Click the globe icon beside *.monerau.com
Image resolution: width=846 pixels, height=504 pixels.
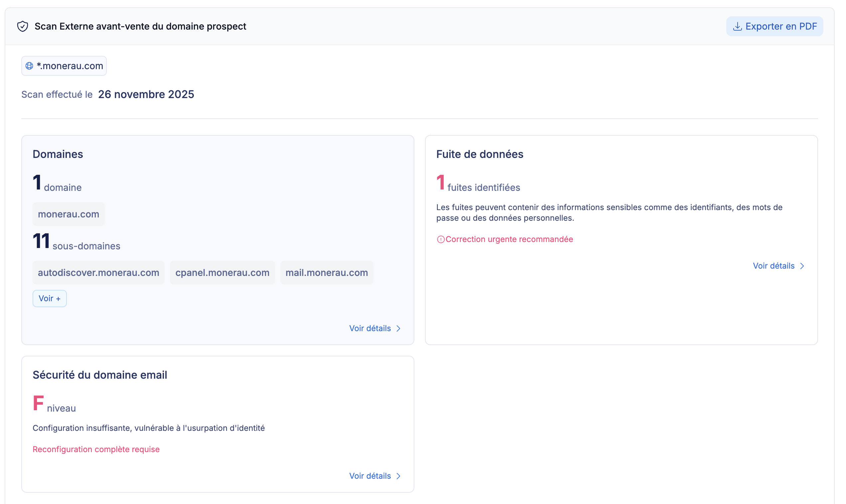tap(30, 66)
